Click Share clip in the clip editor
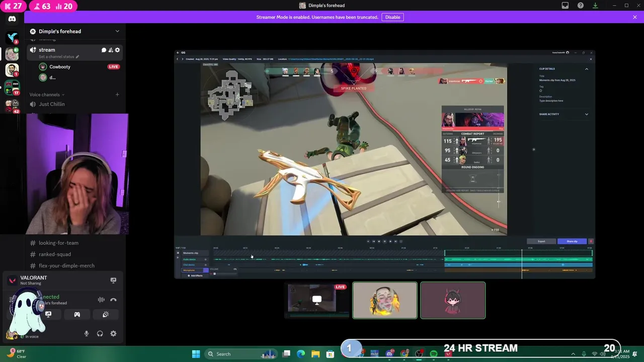Viewport: 644px width, 362px height. (x=572, y=241)
